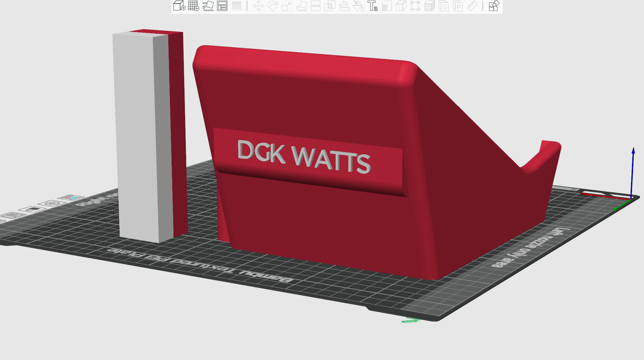644x360 pixels.
Task: Click the Add object cube icon
Action: point(179,6)
